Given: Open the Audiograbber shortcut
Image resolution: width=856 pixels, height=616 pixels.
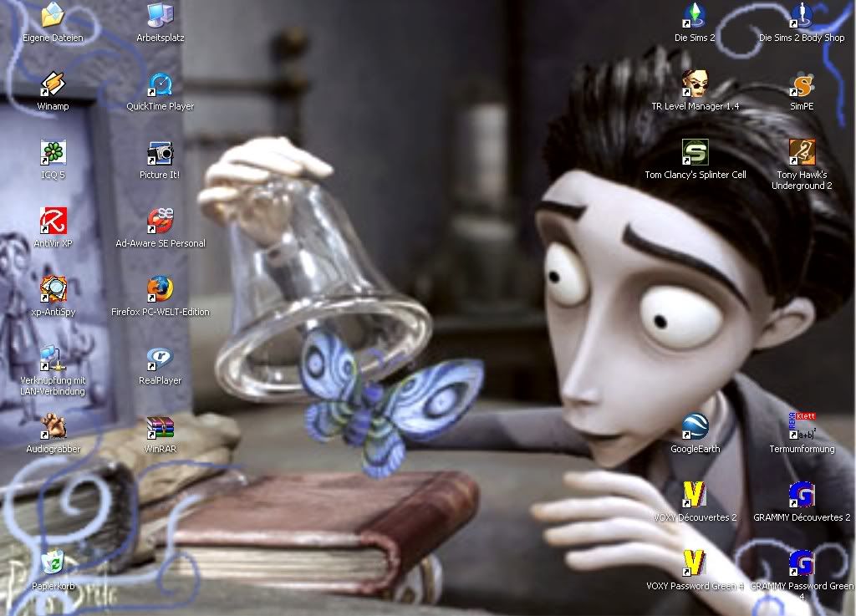Looking at the screenshot, I should click(53, 426).
